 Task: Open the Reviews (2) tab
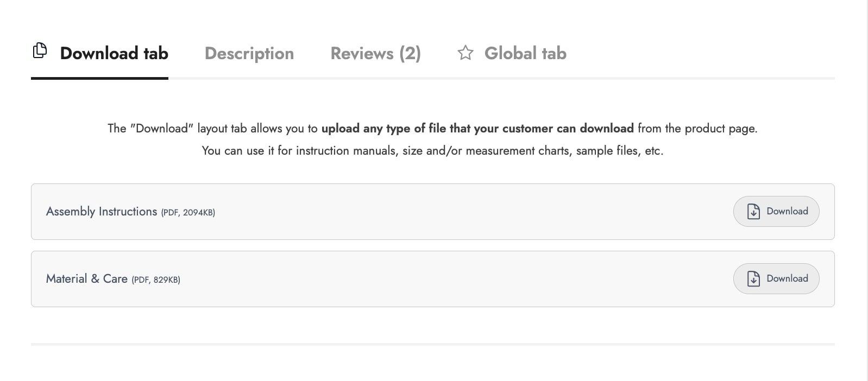[x=375, y=53]
